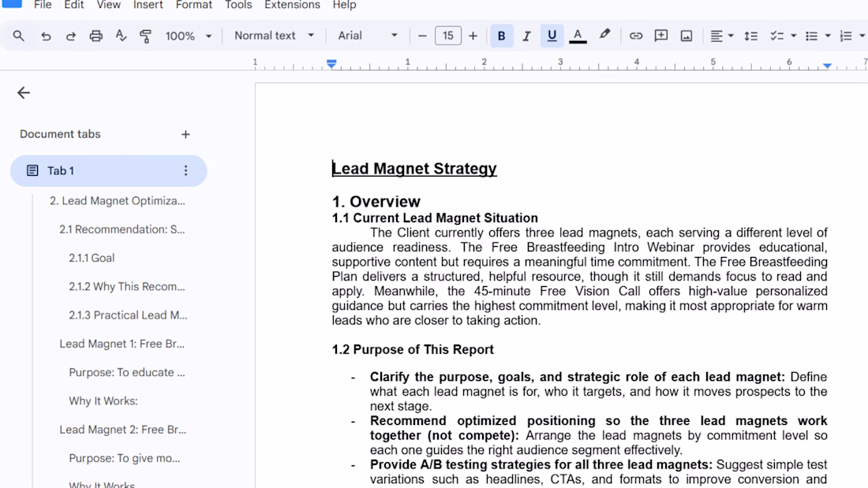868x488 pixels.
Task: Open the text color picker
Action: point(578,36)
